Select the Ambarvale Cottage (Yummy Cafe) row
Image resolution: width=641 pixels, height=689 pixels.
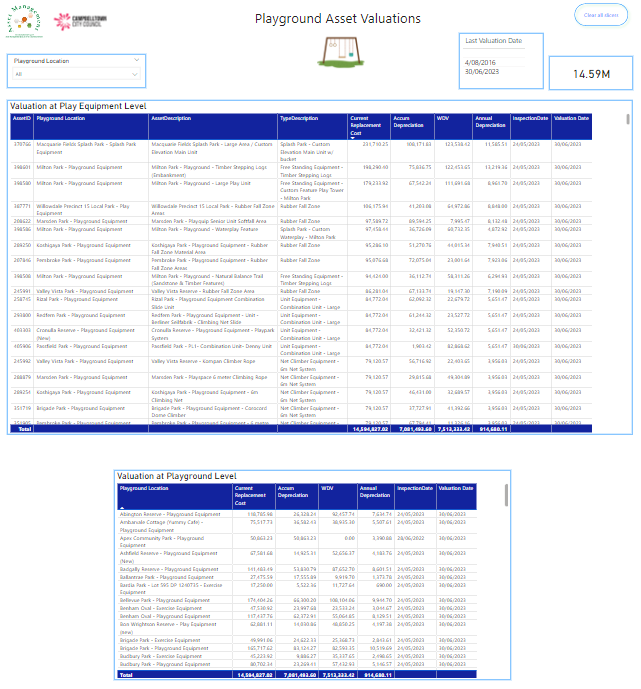click(x=297, y=526)
